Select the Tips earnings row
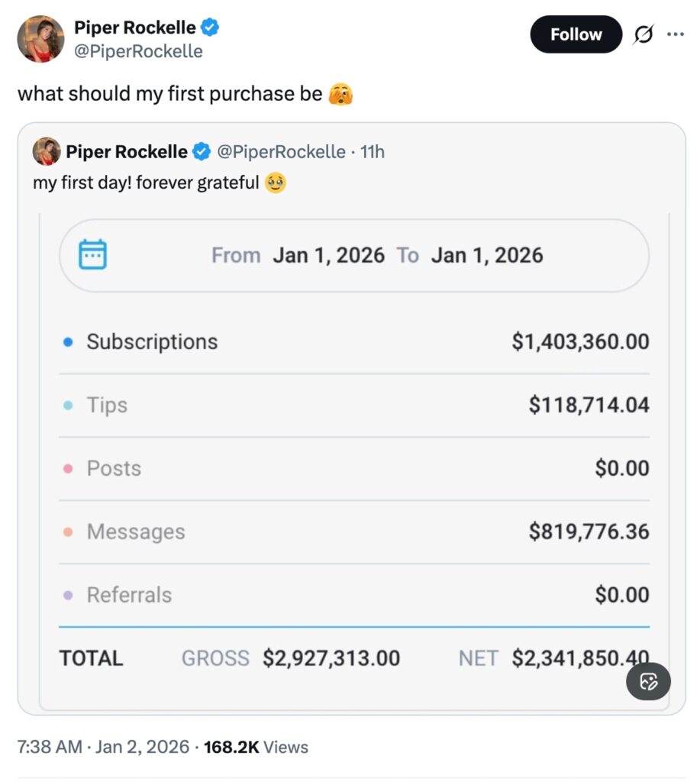This screenshot has width=700, height=782. pyautogui.click(x=353, y=406)
